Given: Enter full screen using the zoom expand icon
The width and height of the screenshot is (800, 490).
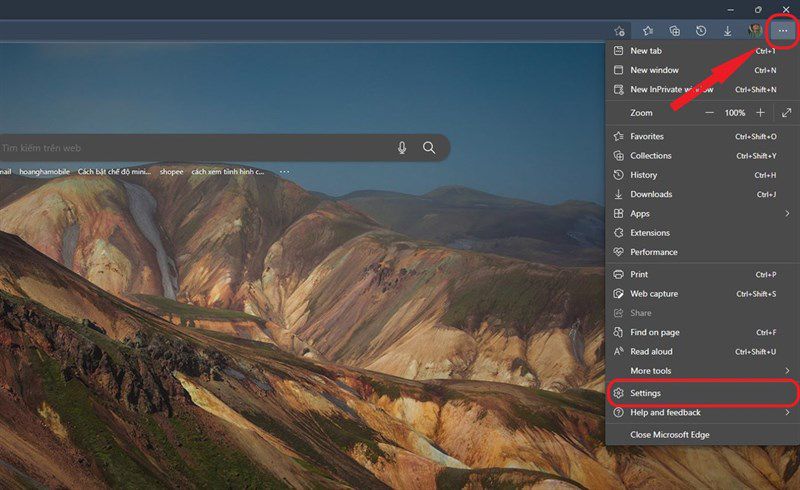Looking at the screenshot, I should point(787,112).
